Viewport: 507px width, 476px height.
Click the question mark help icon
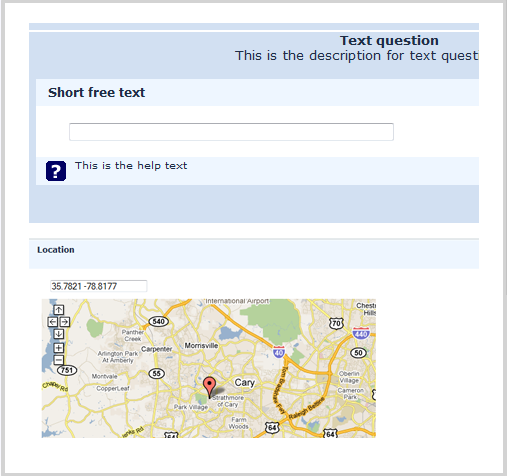(56, 171)
